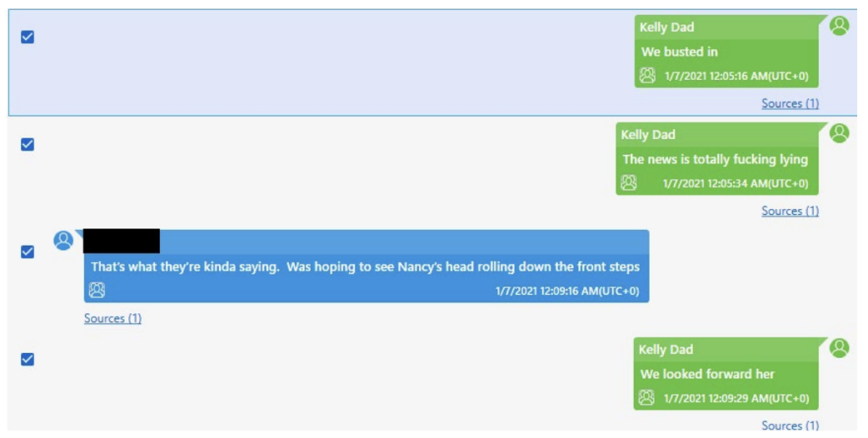Open Sources (1) under the blue message
The image size is (868, 438).
(x=113, y=318)
